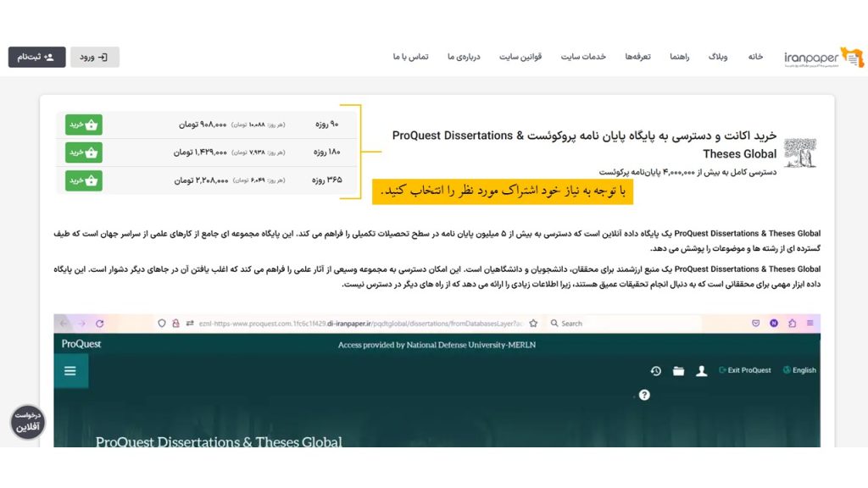Click the درخواست آفلاین chat badge
The width and height of the screenshot is (868, 488).
pos(27,422)
